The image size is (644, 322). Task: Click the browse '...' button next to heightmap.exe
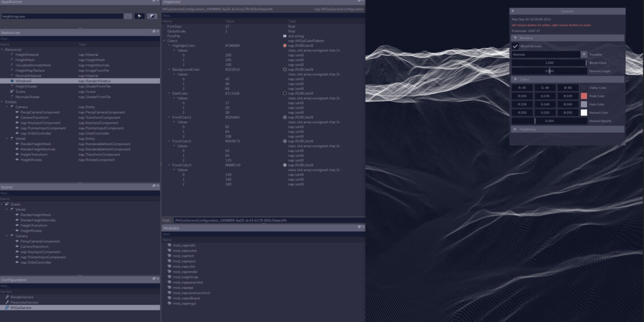[128, 16]
